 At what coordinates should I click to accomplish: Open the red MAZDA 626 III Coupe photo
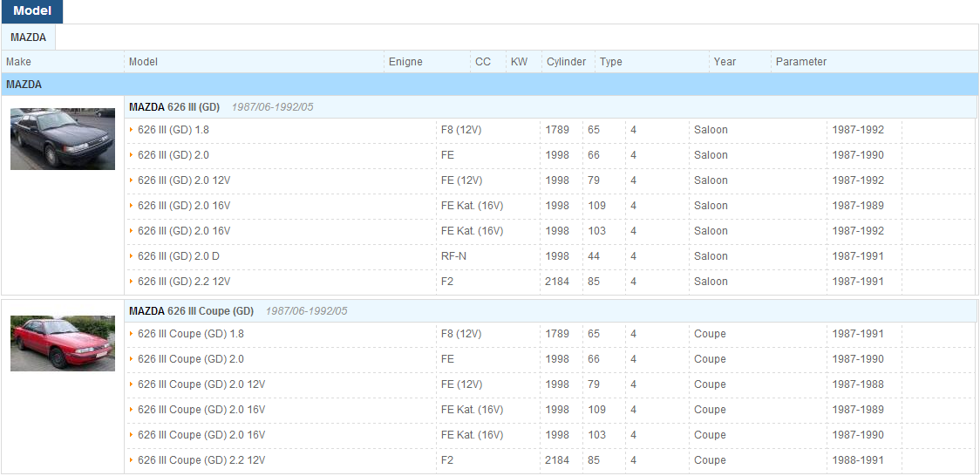63,343
